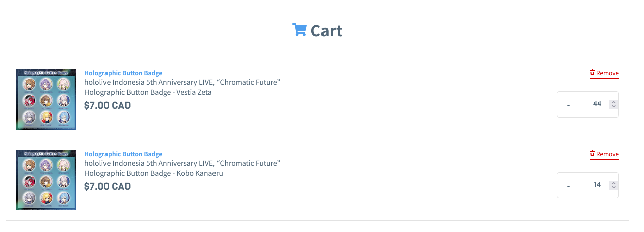Image resolution: width=644 pixels, height=232 pixels.
Task: Click the Kobo Kanaeru product title text
Action: pyautogui.click(x=182, y=168)
